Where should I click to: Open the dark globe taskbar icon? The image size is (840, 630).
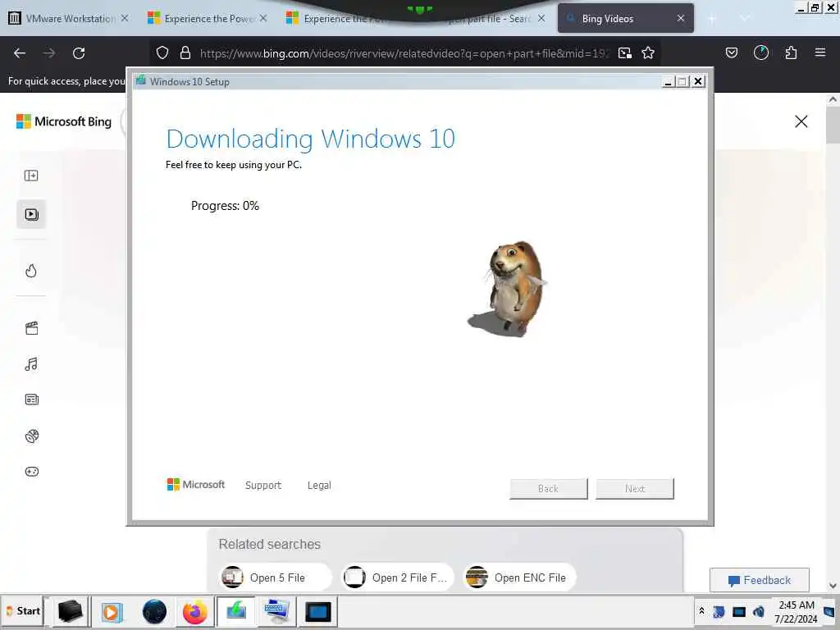(x=154, y=612)
